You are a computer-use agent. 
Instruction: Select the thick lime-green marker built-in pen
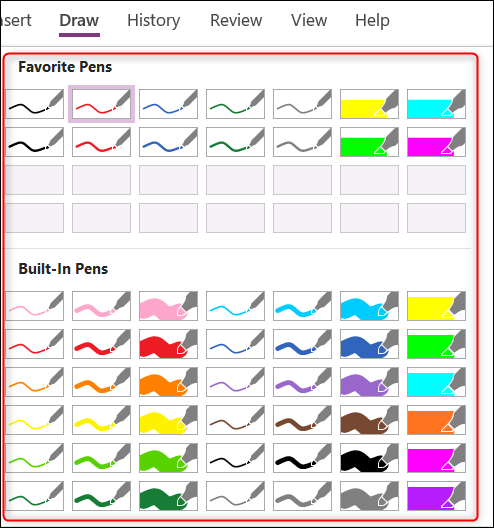(x=168, y=458)
